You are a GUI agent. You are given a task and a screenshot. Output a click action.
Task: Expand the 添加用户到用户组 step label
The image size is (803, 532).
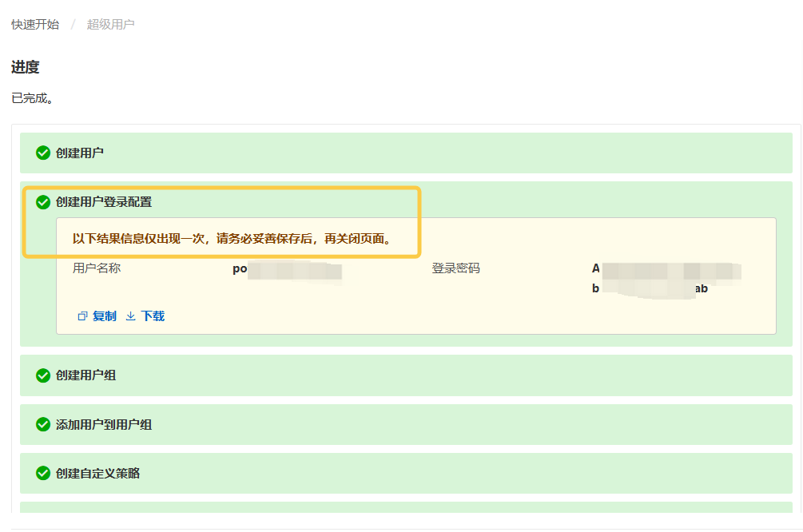coord(104,424)
